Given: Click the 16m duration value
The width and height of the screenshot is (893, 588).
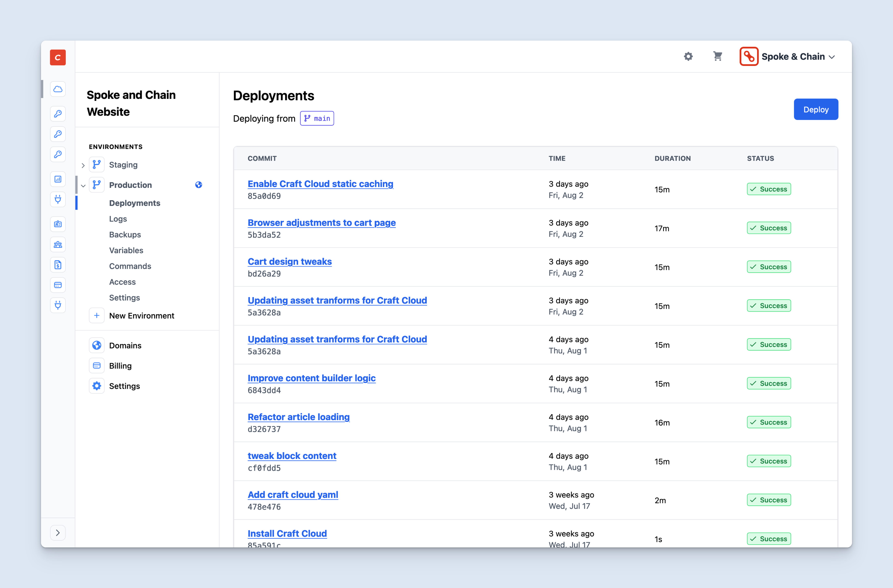Looking at the screenshot, I should 662,423.
